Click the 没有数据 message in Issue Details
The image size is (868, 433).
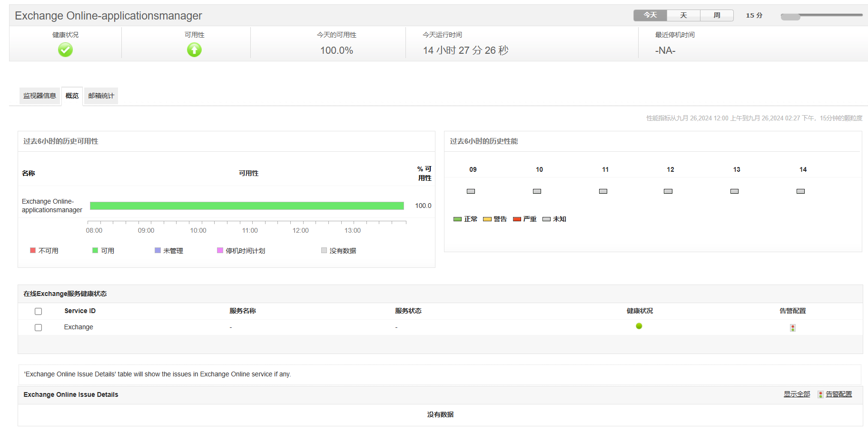pyautogui.click(x=440, y=414)
